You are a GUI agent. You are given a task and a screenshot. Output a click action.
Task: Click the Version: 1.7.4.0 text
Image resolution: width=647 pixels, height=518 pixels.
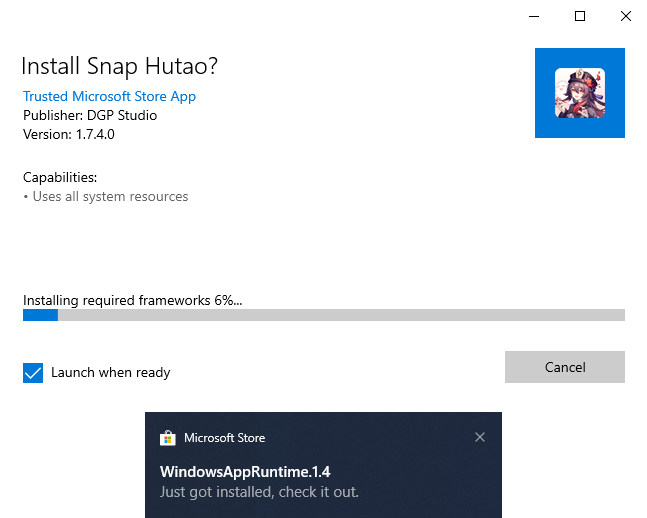(x=69, y=134)
